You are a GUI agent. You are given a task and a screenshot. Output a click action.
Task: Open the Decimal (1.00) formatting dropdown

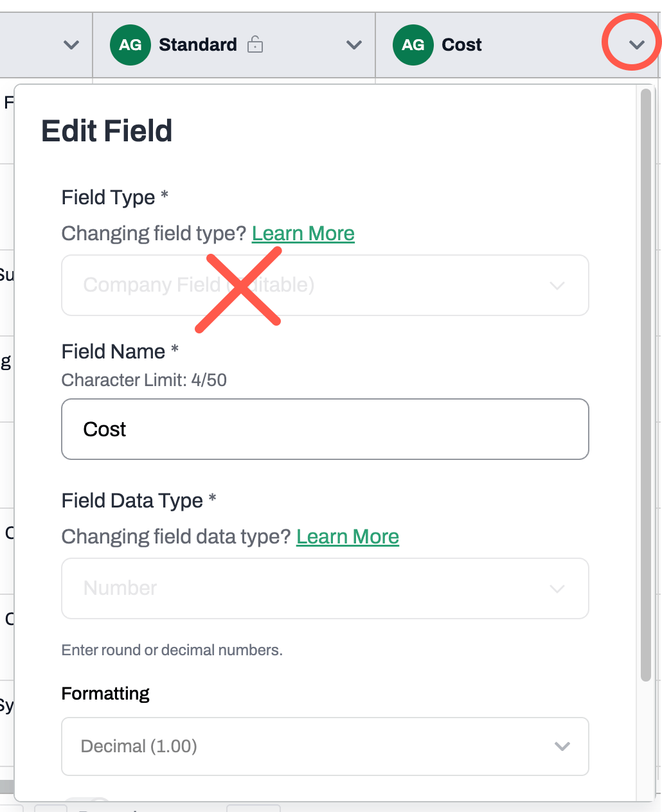pyautogui.click(x=325, y=746)
